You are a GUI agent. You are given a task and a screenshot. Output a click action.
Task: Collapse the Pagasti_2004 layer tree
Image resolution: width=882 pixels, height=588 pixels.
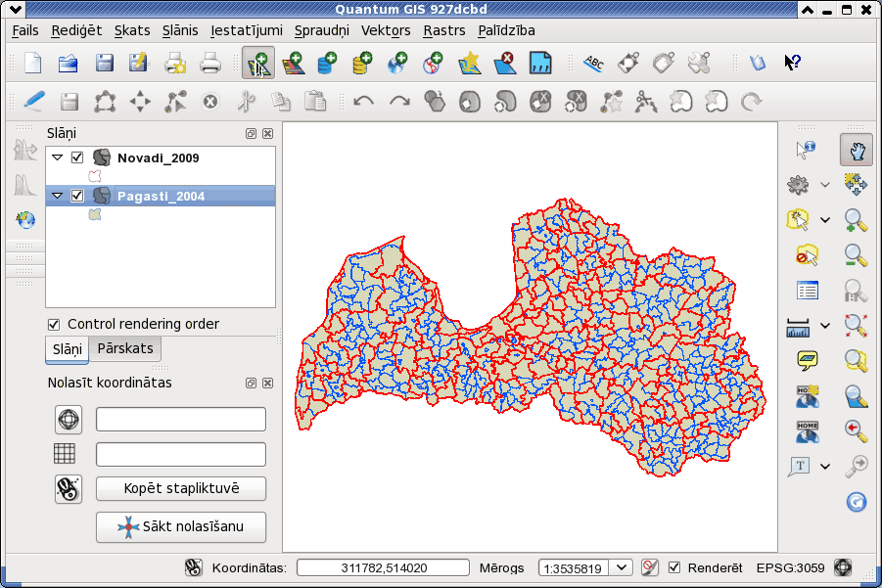tap(58, 196)
